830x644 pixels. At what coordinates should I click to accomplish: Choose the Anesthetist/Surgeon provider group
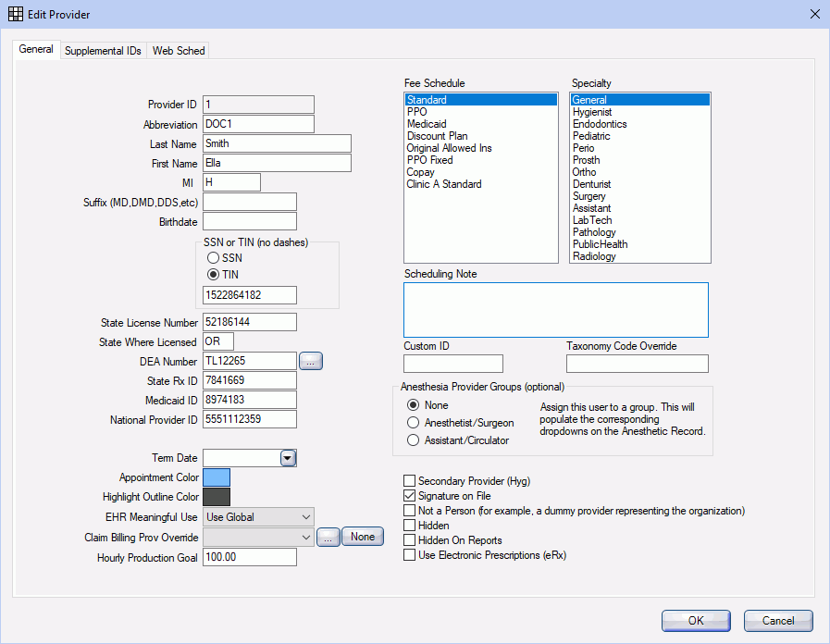coord(413,424)
